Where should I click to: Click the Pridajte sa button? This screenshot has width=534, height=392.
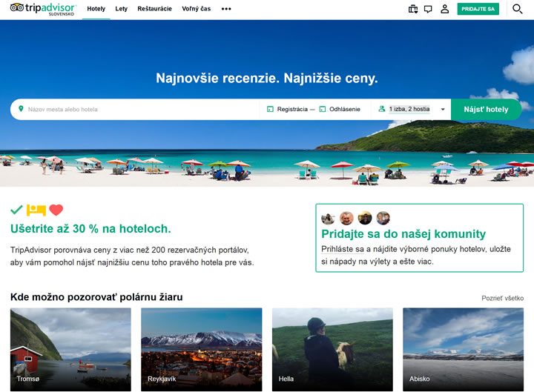tap(478, 9)
